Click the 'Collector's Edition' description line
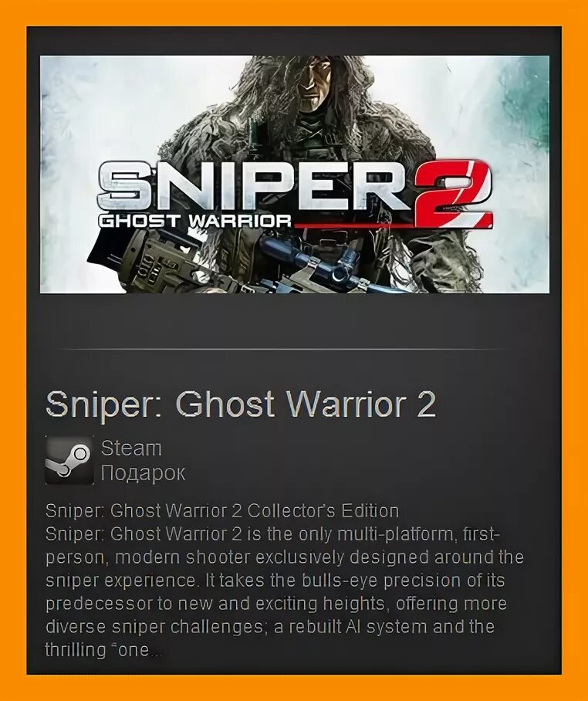 coord(222,511)
